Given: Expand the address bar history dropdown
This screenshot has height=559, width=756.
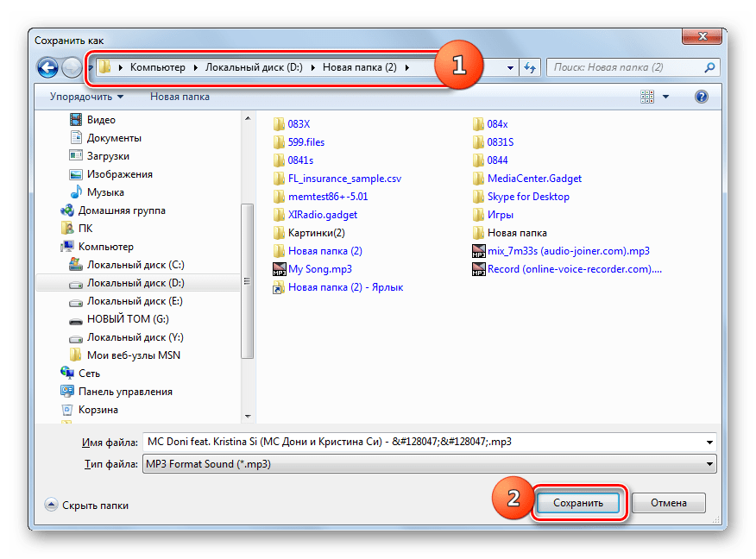Looking at the screenshot, I should (x=511, y=67).
